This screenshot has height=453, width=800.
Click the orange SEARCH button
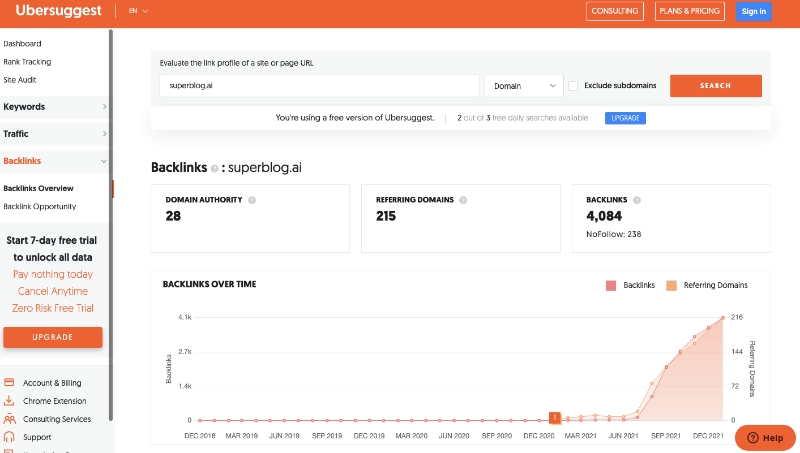[715, 86]
